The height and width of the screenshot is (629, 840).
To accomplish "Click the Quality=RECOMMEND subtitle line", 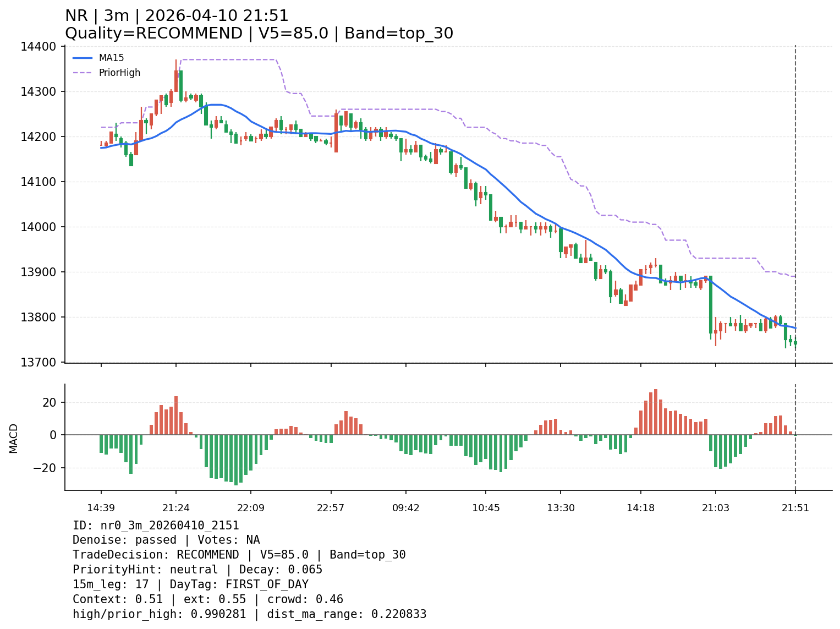I will 259,34.
